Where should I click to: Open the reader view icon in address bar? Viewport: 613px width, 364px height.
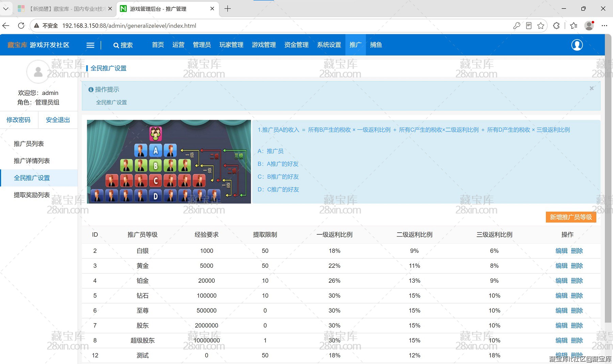coord(529,26)
